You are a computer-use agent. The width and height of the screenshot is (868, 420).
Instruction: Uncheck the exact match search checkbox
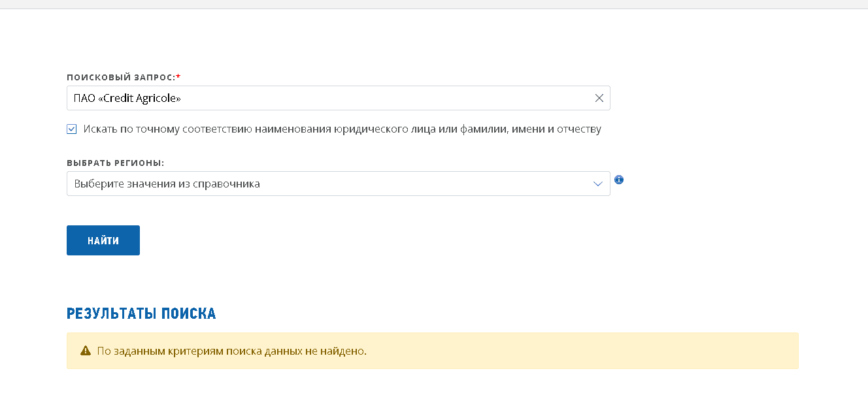click(x=72, y=129)
